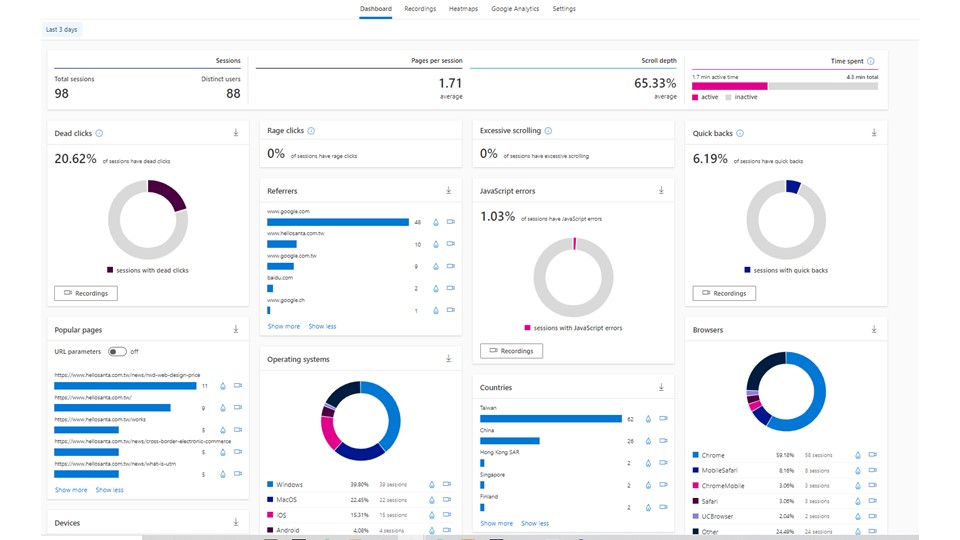Viewport: 960px width, 540px height.
Task: Download the Devices card data
Action: click(x=236, y=522)
